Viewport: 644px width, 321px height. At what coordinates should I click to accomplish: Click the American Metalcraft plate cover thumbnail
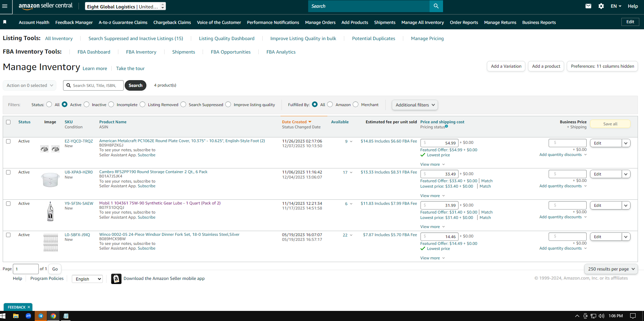pyautogui.click(x=50, y=149)
